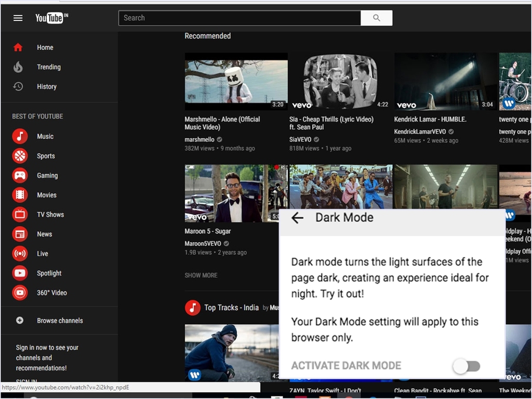The image size is (532, 399).
Task: Select News in the sidebar
Action: [45, 234]
